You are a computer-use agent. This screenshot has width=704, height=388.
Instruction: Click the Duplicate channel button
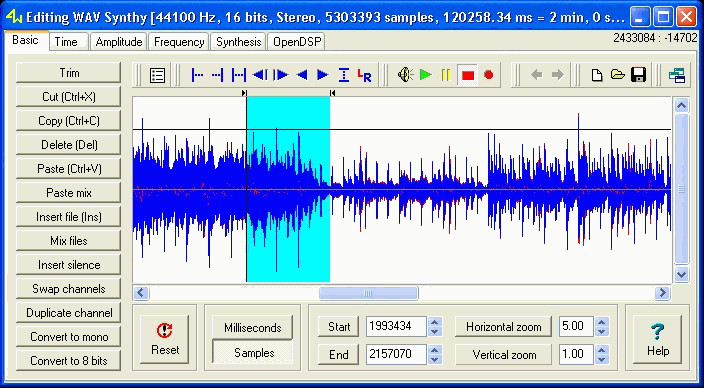click(x=69, y=313)
